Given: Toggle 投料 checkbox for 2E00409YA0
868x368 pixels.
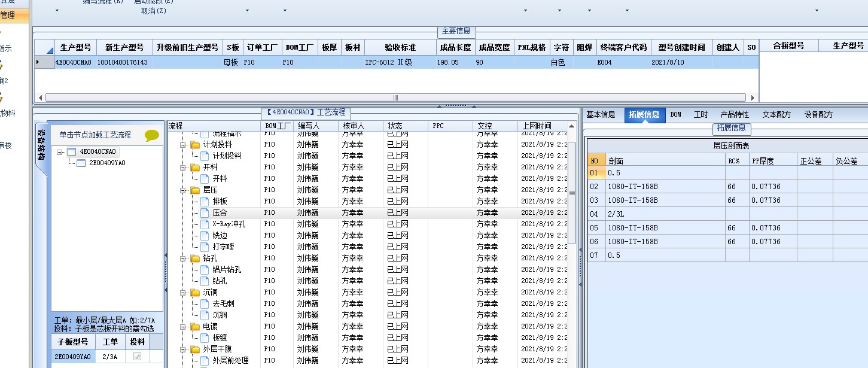Looking at the screenshot, I should (138, 357).
